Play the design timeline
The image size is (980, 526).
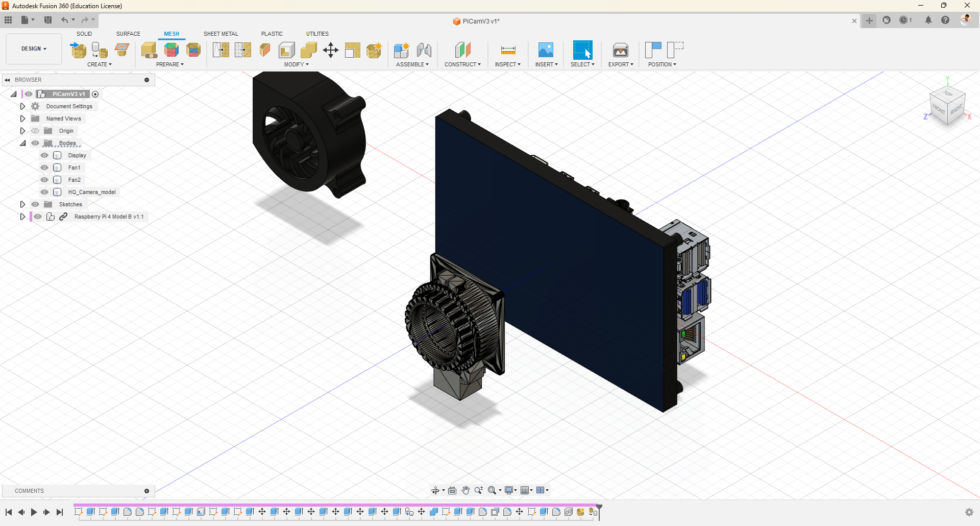point(34,512)
